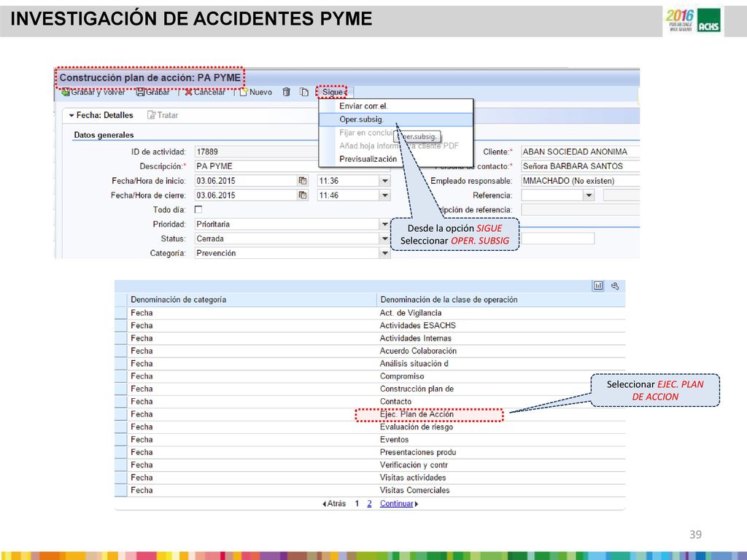Select Previsualización from the menu
747x560 pixels.
pyautogui.click(x=368, y=159)
